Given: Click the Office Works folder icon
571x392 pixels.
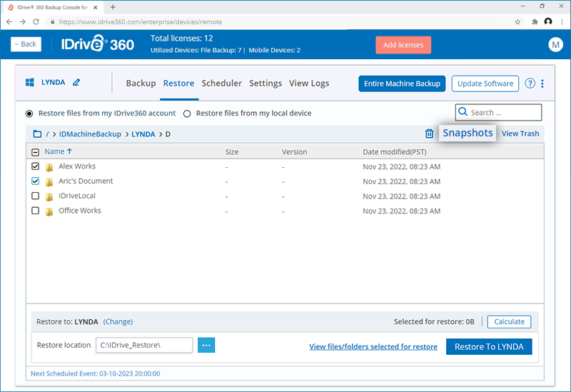Looking at the screenshot, I should [49, 211].
